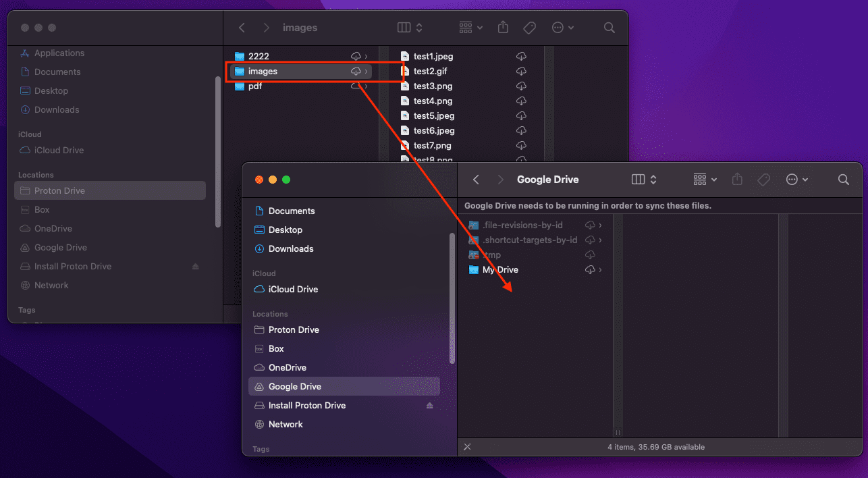The width and height of the screenshot is (868, 478).
Task: Download test5.jpeg via its cloud icon
Action: [x=521, y=115]
